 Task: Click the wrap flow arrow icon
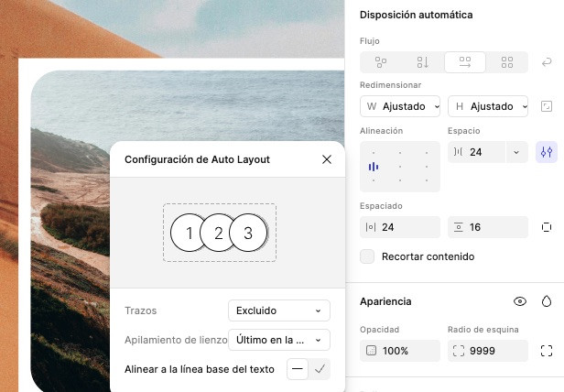(x=547, y=62)
